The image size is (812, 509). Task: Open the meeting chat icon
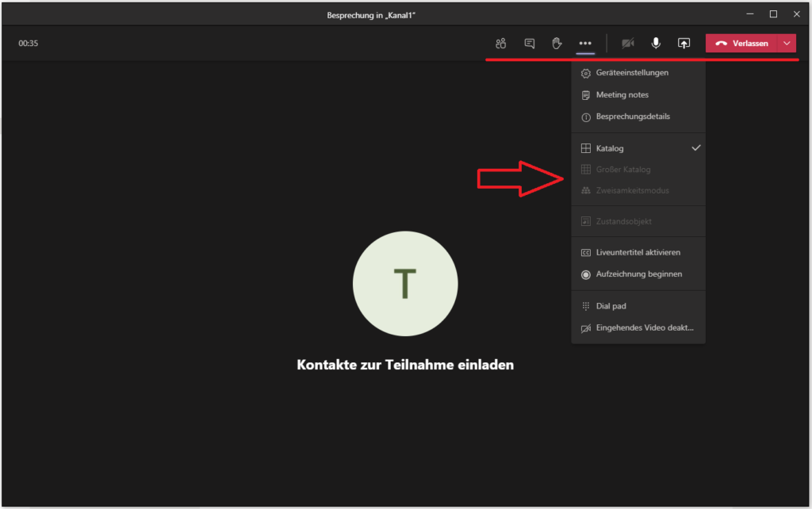click(x=529, y=44)
